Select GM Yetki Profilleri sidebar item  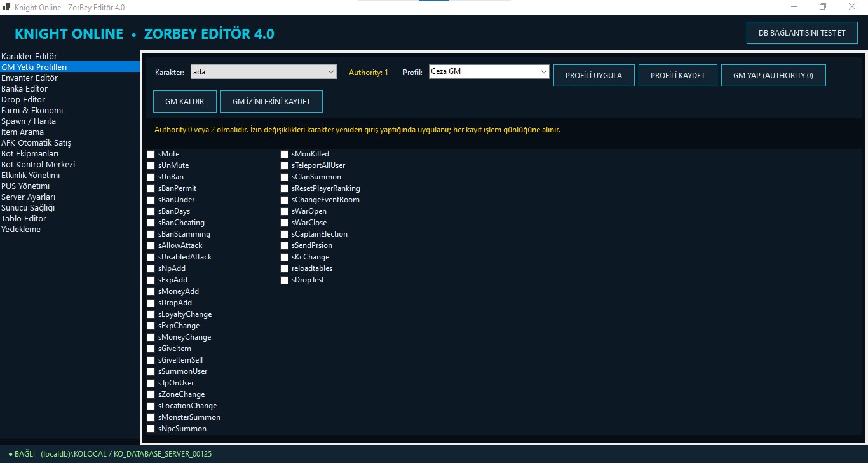coord(70,67)
